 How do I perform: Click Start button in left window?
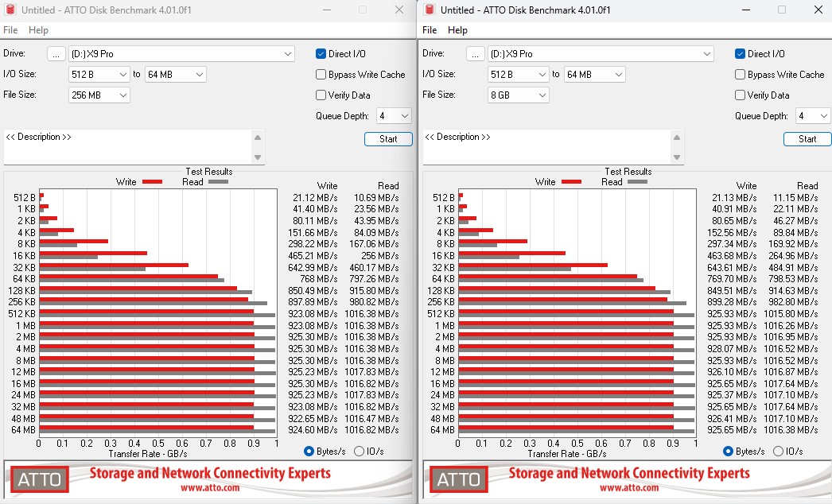[388, 139]
